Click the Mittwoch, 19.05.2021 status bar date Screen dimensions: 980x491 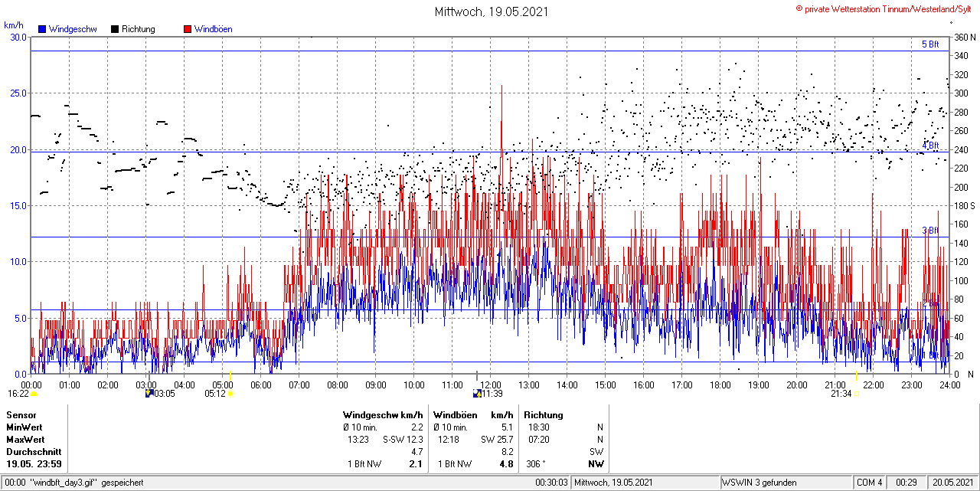coord(613,483)
